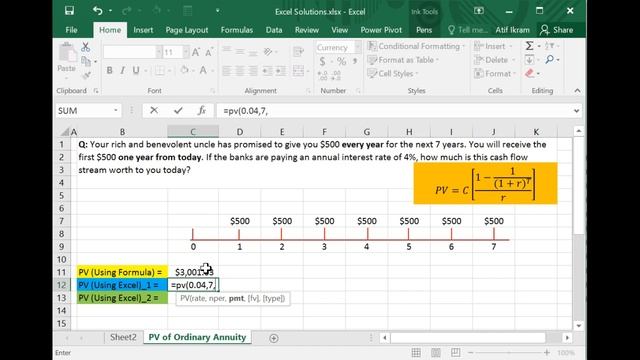
Task: Switch to the Page Layout tab
Action: click(187, 30)
